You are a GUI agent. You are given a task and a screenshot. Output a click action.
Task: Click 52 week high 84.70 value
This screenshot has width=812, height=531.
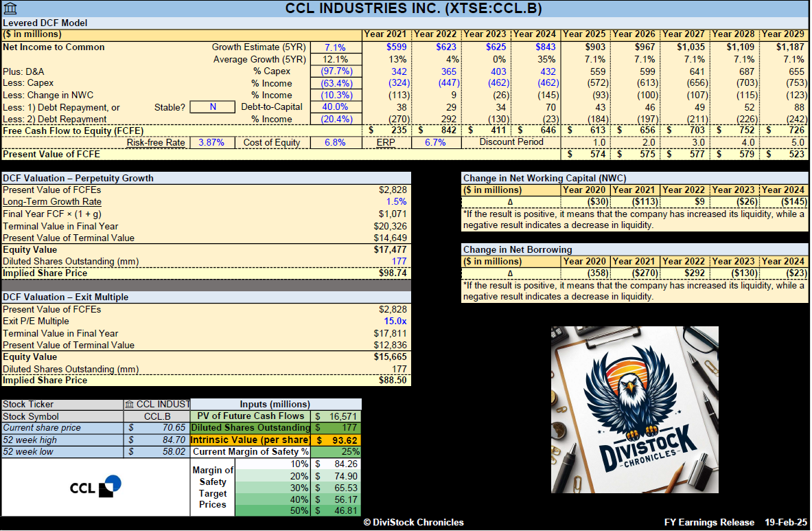157,440
